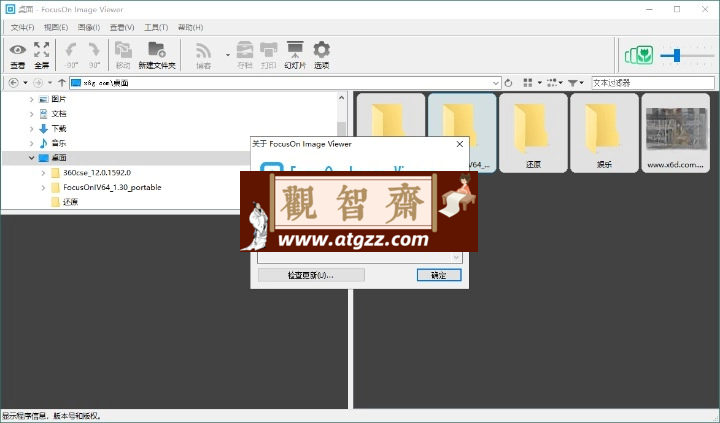Click the 移动 move icon
Viewport: 720px width, 423px height.
click(x=123, y=55)
